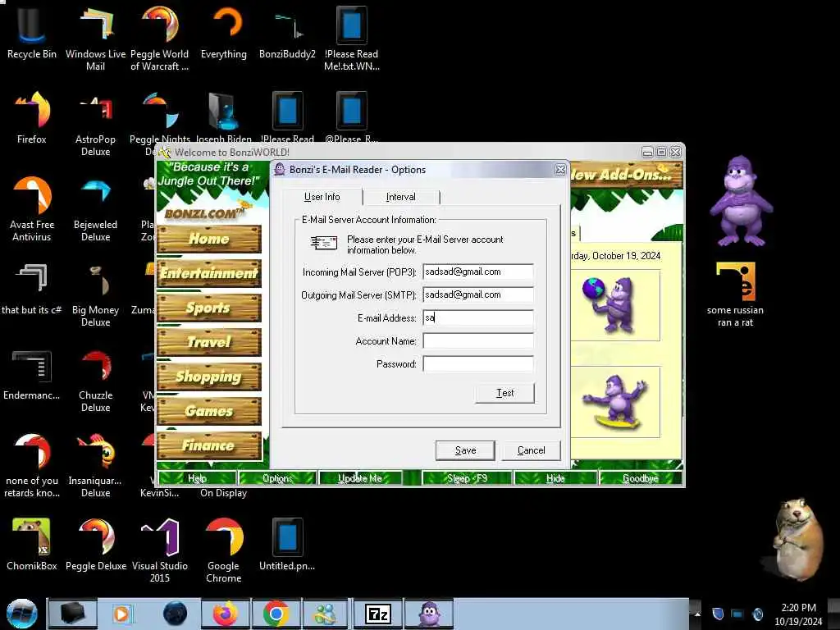The image size is (840, 630).
Task: Switch to the User Info tab
Action: click(x=322, y=197)
